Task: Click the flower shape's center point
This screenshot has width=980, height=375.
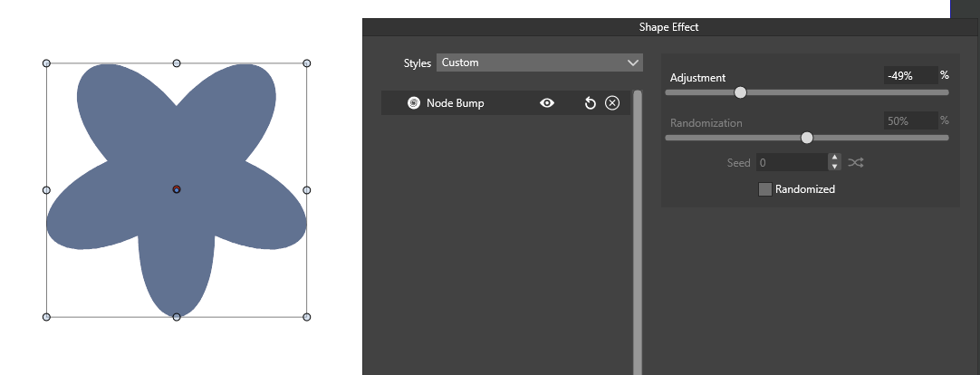Action: pyautogui.click(x=177, y=189)
